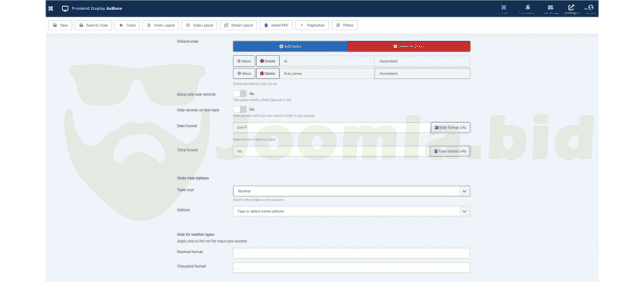This screenshot has height=282, width=644.
Task: Click the blue Add Items button
Action: pos(290,46)
